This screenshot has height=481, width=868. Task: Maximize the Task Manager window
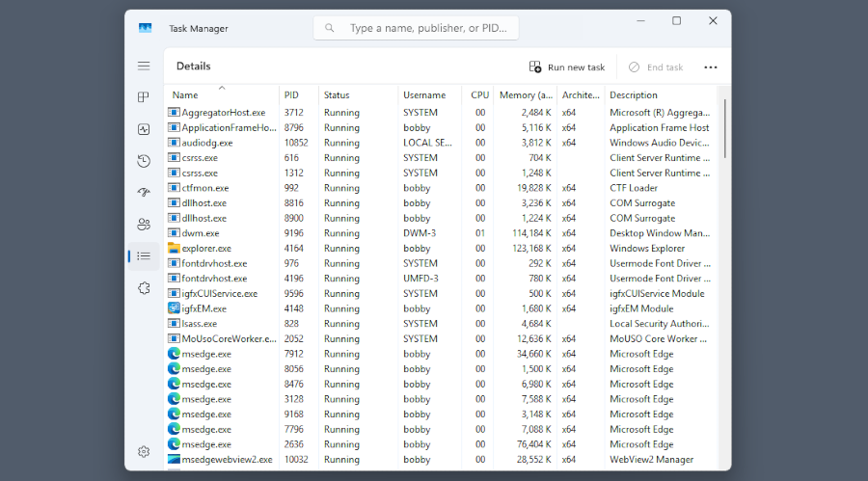676,21
